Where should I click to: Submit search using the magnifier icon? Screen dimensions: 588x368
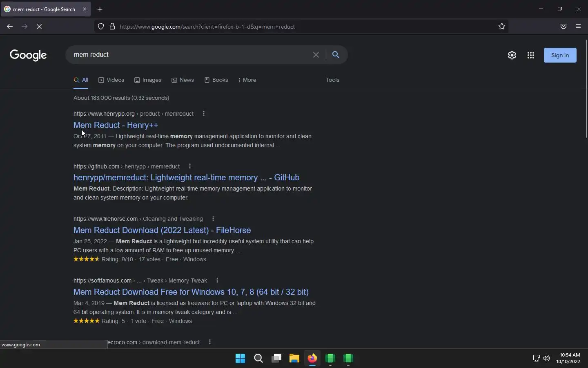point(336,55)
